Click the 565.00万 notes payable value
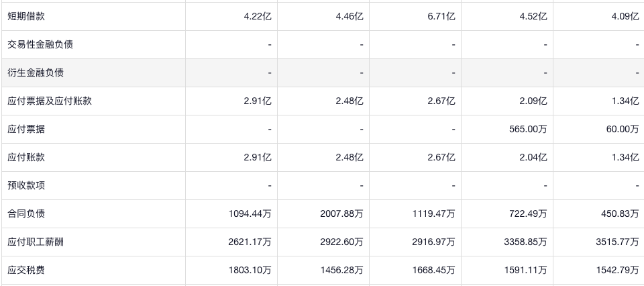The image size is (644, 286). pyautogui.click(x=528, y=130)
